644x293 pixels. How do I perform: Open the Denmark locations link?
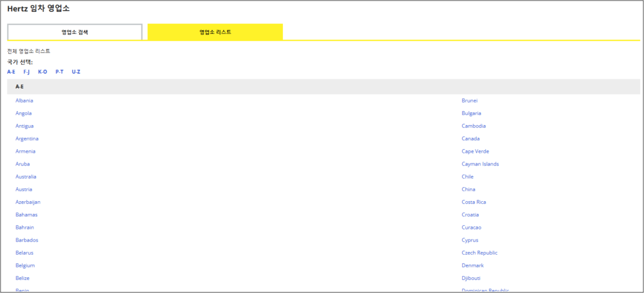tap(473, 265)
